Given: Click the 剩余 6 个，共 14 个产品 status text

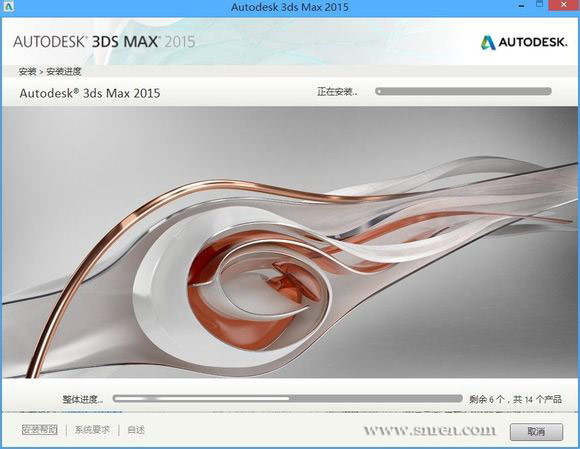Looking at the screenshot, I should pos(516,399).
